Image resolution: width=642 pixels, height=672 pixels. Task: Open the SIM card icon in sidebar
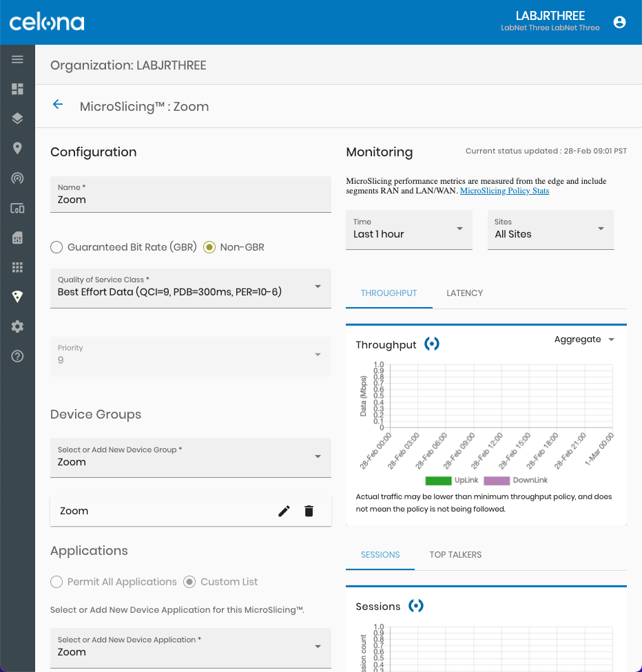[17, 238]
